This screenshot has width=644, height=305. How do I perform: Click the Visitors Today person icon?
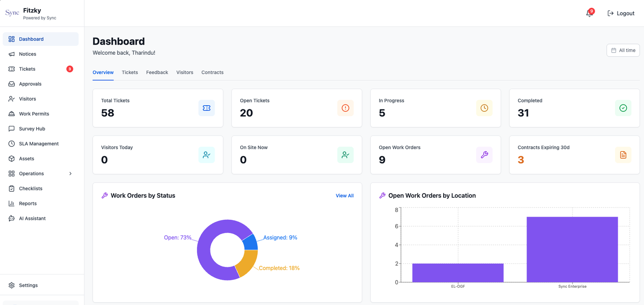coord(206,155)
